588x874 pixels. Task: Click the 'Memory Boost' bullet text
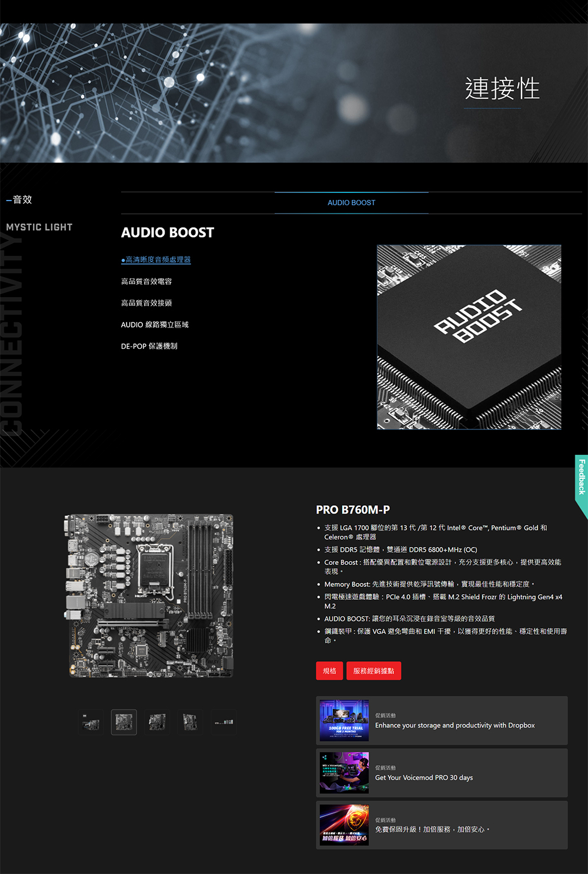tap(430, 584)
